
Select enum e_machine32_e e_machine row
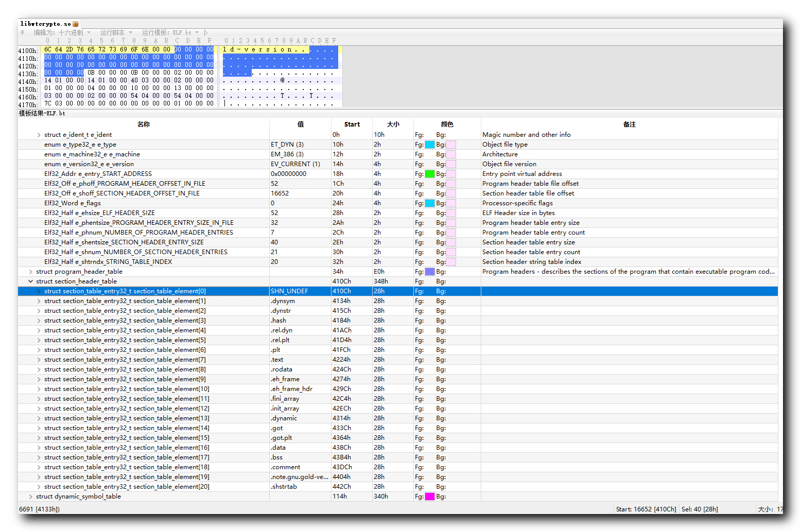coord(398,154)
